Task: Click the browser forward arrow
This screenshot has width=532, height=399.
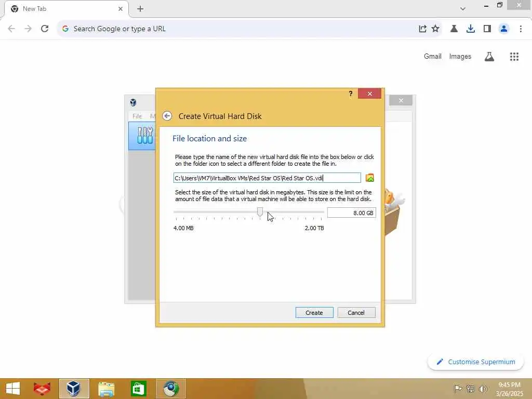Action: [x=28, y=29]
